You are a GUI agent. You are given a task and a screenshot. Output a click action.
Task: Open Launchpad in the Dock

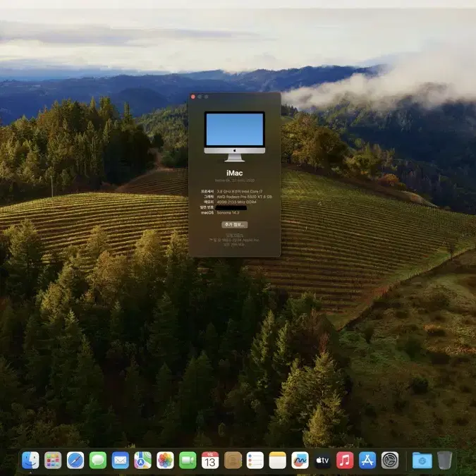53,460
